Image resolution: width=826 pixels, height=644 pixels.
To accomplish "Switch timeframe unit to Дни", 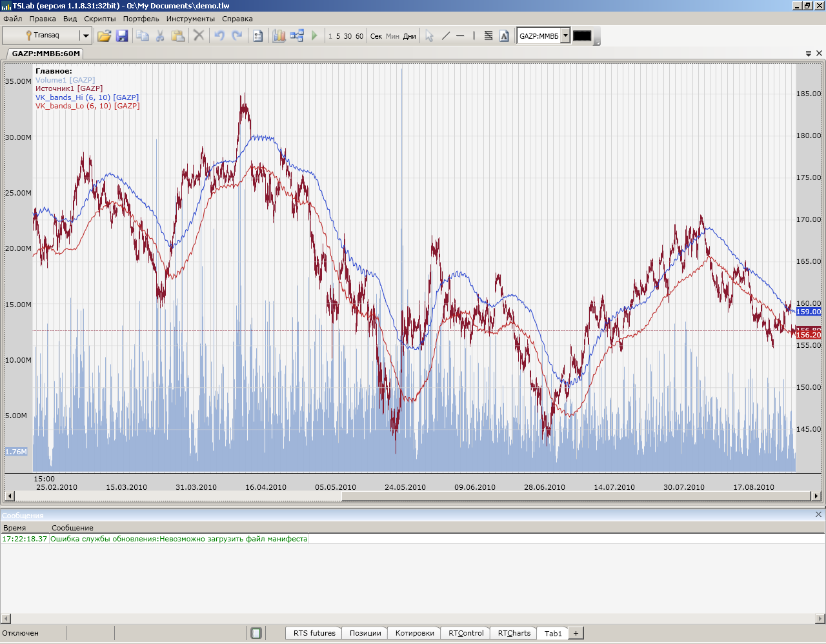I will pyautogui.click(x=410, y=36).
